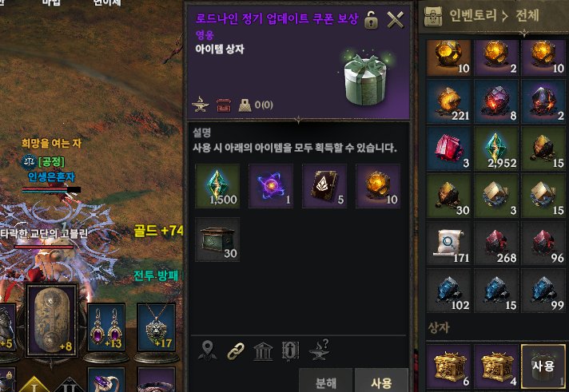Toggle the item lock padlock icon
569x392 pixels.
coord(371,20)
